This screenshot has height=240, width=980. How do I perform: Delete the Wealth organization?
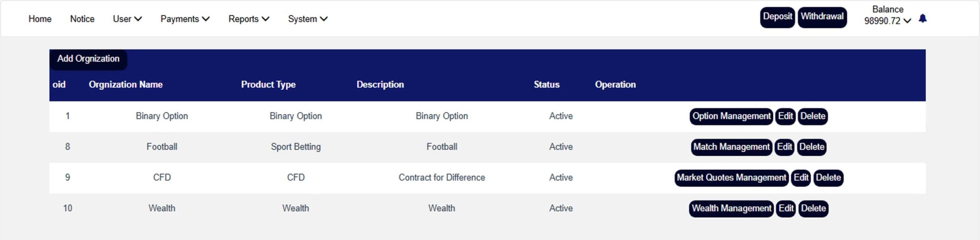(x=813, y=209)
